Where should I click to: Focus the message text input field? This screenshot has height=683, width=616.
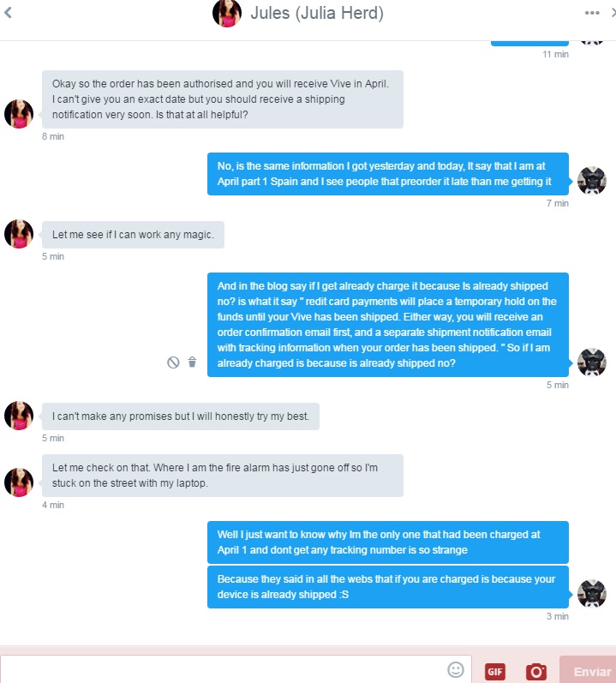pos(223,669)
